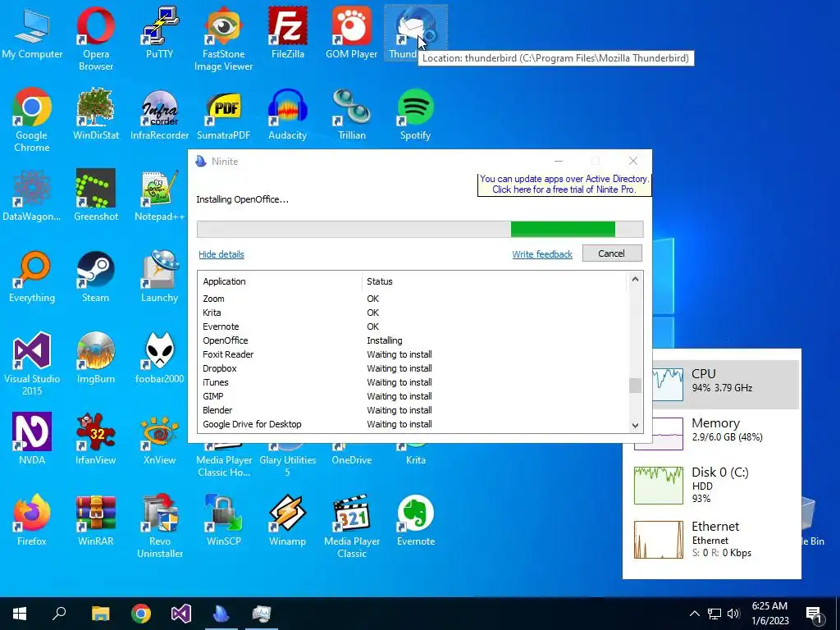The image size is (840, 630).
Task: Select the Everything search shortcut
Action: tap(32, 276)
